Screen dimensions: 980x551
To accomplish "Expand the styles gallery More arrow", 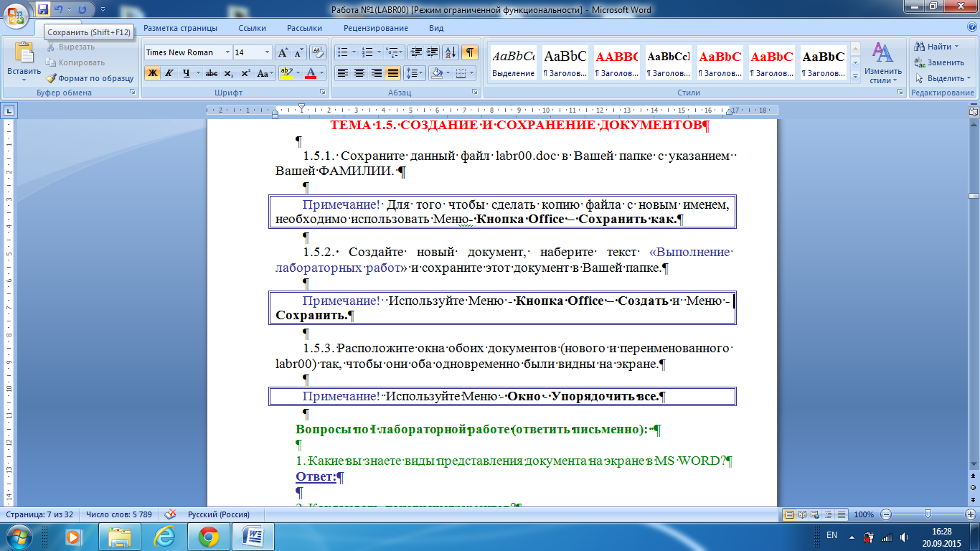I will point(855,76).
